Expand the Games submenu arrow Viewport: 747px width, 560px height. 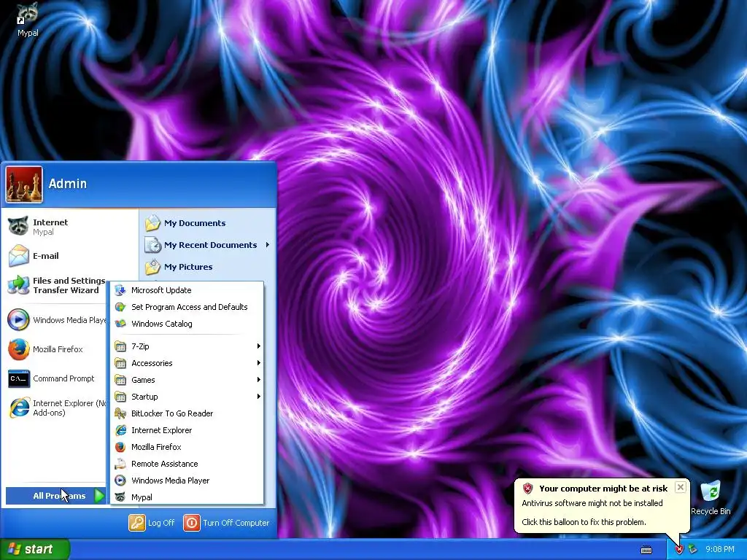(x=259, y=379)
